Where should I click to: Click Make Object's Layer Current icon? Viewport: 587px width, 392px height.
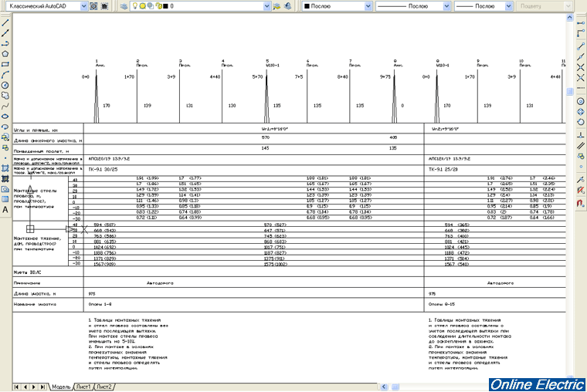point(277,6)
